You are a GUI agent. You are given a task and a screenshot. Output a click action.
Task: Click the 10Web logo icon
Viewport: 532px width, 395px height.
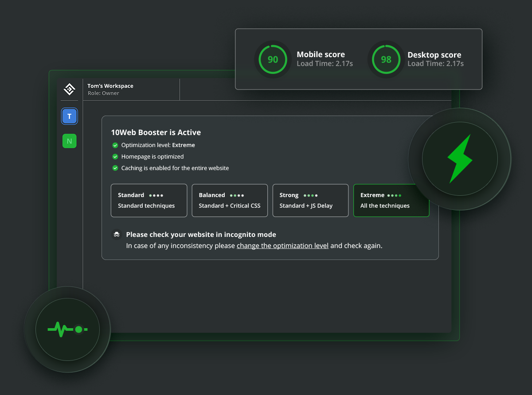click(x=69, y=89)
